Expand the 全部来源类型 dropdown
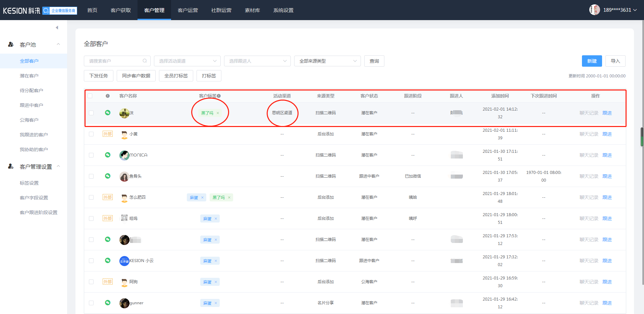644x314 pixels. click(x=327, y=61)
